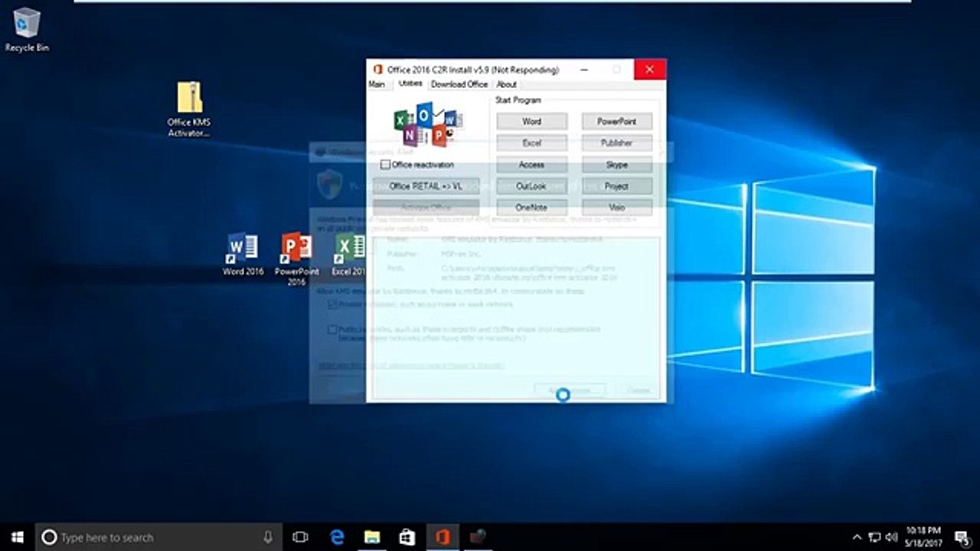
Task: Open the Action Center notifications icon
Action: (962, 537)
